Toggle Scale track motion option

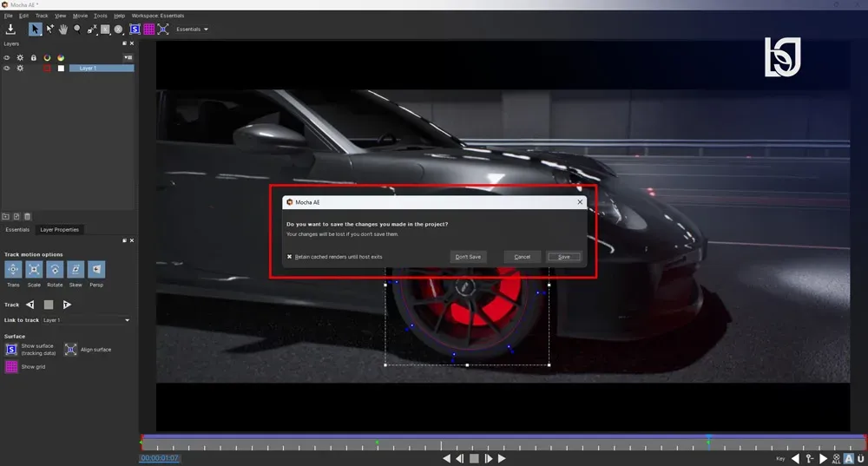click(x=34, y=270)
